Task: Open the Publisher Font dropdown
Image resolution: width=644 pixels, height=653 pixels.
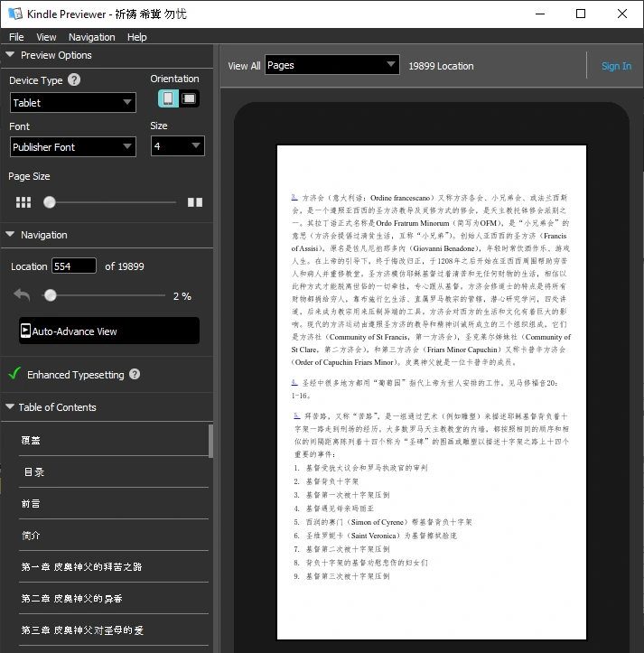Action: (x=73, y=146)
